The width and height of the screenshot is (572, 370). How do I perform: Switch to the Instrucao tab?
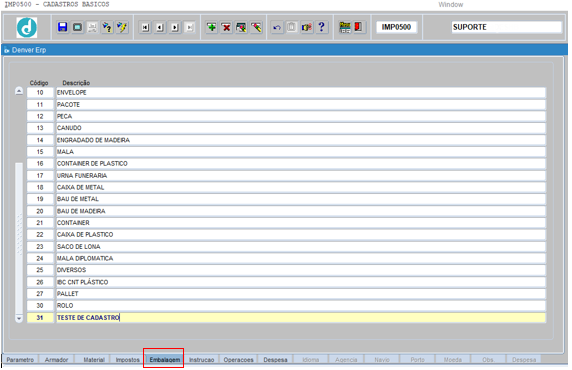[201, 359]
